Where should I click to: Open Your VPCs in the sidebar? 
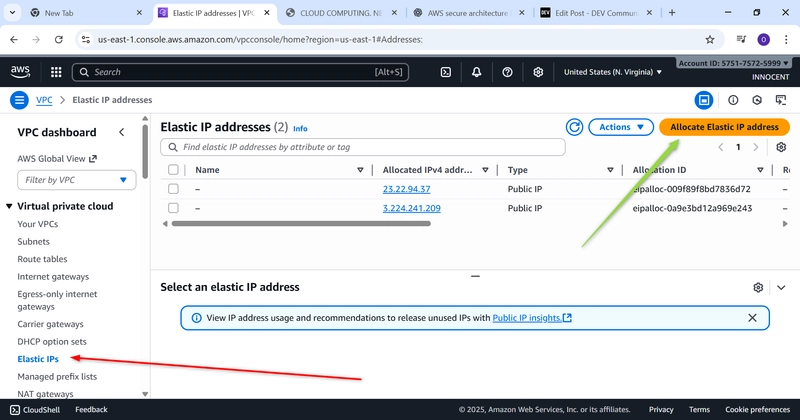pos(38,224)
